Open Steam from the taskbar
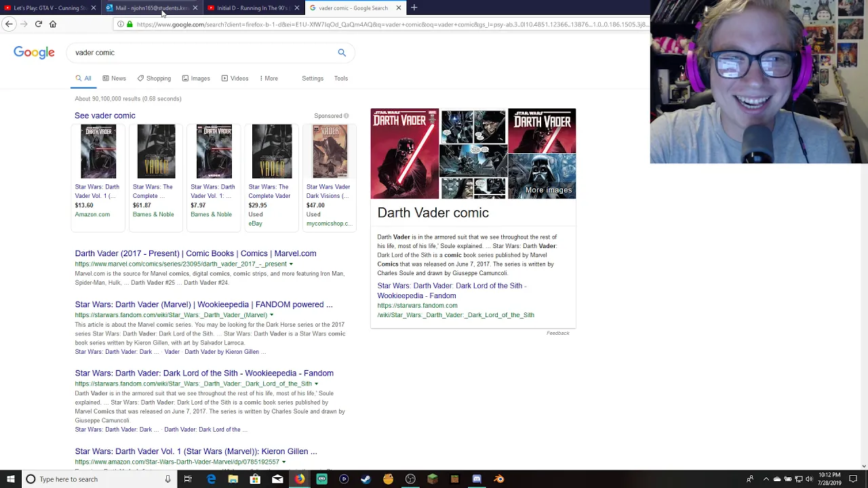The image size is (868, 488). pyautogui.click(x=366, y=479)
